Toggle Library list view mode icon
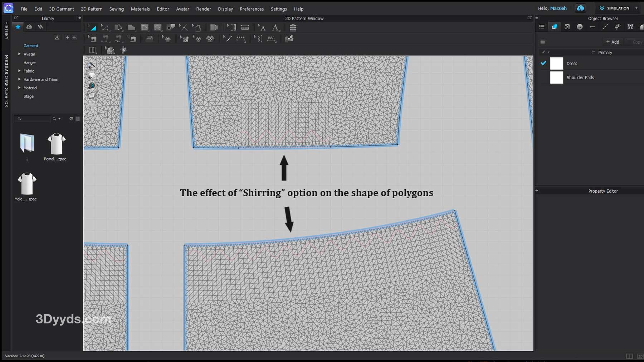 [x=78, y=119]
